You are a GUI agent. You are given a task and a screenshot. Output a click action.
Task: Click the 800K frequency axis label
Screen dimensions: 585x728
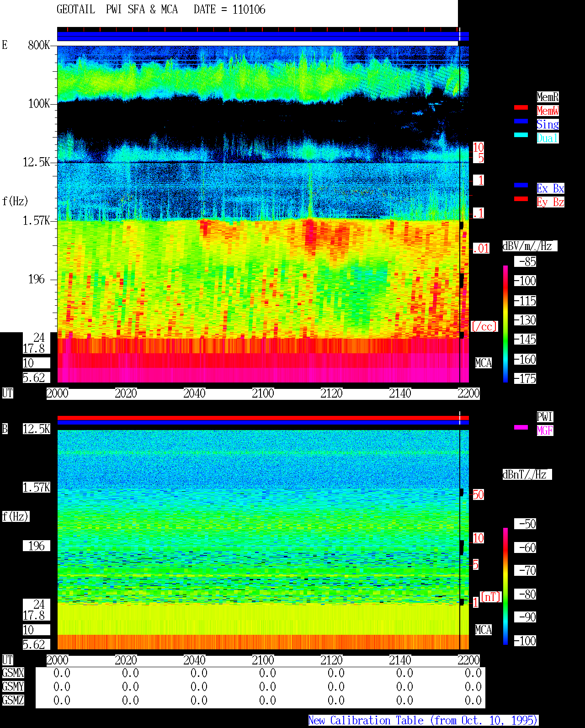point(39,45)
